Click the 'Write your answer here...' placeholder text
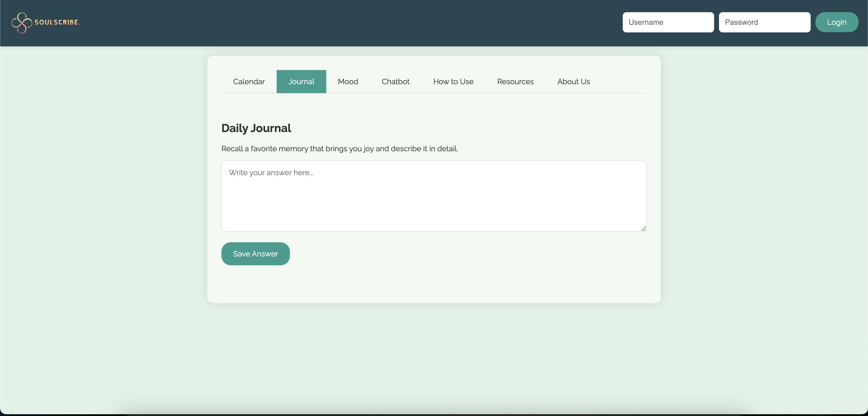Screen dimensions: 868x416 [x=271, y=173]
